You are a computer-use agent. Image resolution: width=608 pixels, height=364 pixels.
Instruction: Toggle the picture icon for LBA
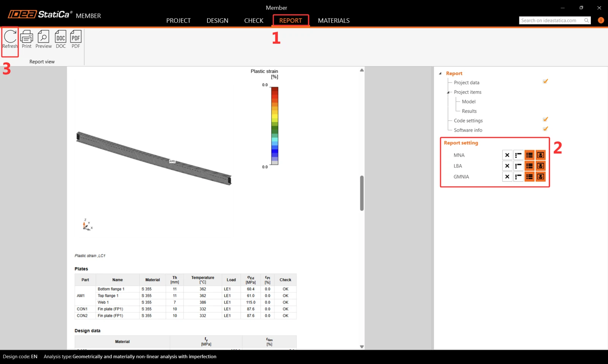[540, 166]
